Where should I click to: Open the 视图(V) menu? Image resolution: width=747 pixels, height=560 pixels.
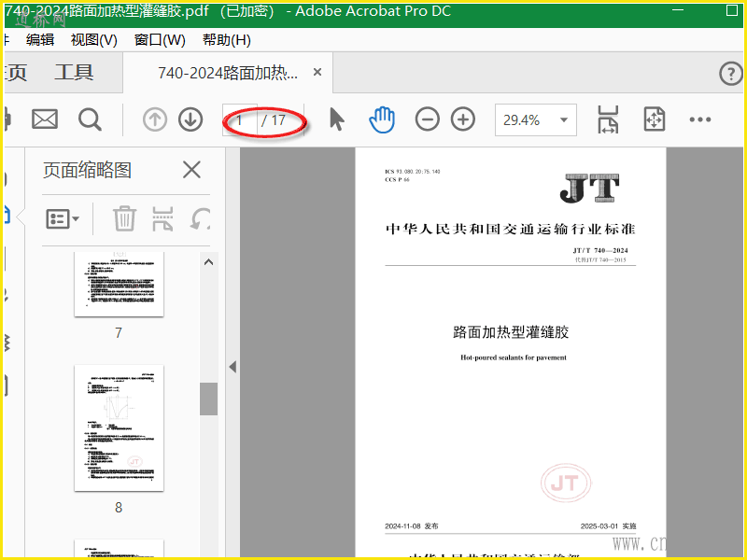point(94,39)
